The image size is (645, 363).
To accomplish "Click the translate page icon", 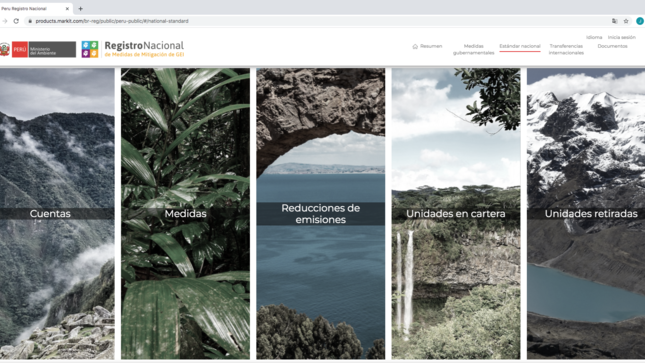I will pyautogui.click(x=615, y=21).
